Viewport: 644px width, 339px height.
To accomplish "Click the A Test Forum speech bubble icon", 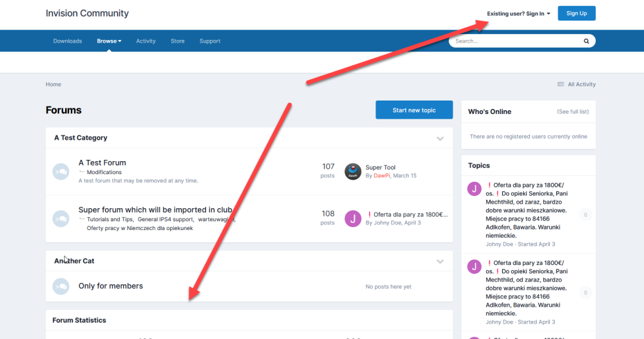I will [x=61, y=171].
